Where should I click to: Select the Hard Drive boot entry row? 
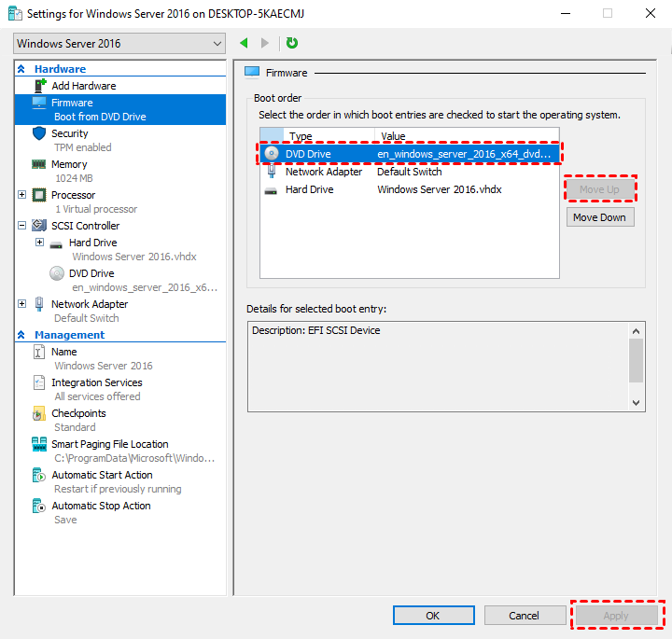(410, 189)
